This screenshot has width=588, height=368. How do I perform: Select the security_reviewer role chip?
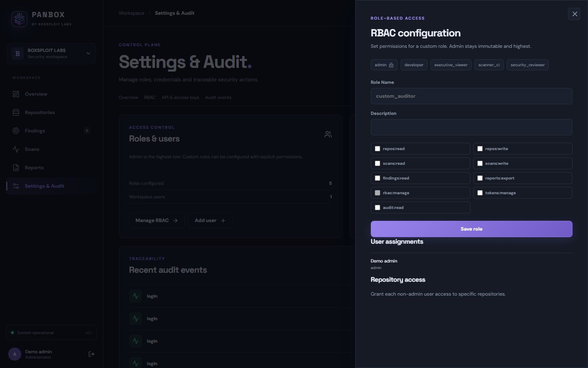point(527,65)
